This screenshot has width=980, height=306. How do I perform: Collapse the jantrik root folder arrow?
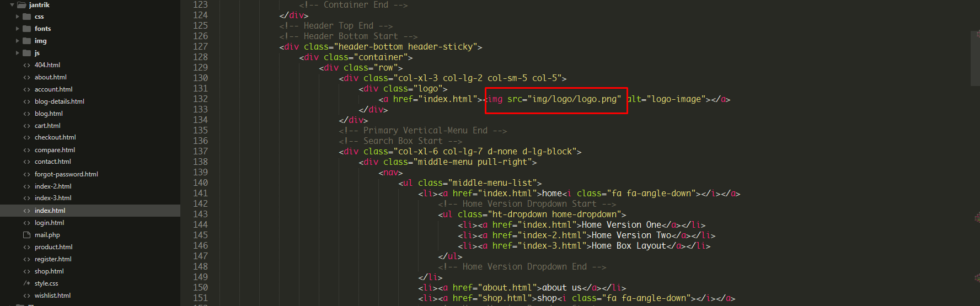[12, 5]
